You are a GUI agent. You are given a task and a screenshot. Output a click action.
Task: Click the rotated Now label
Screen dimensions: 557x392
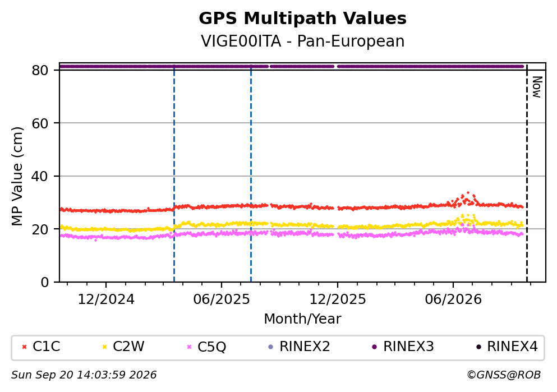click(537, 87)
